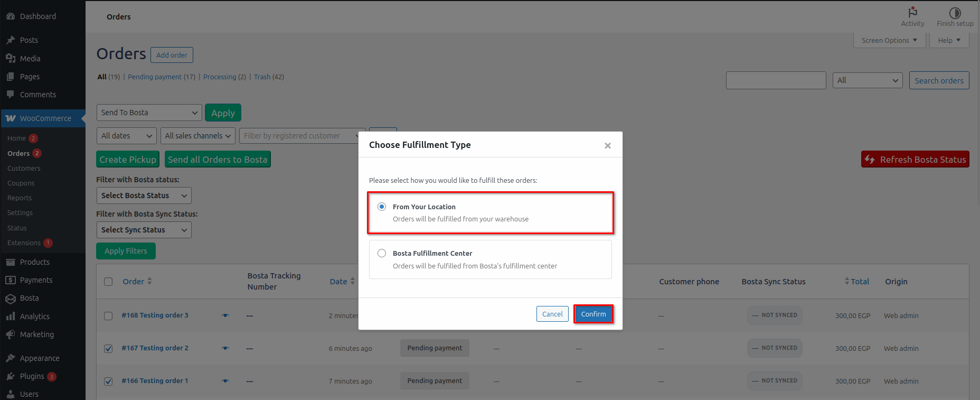
Task: Click the sort arrows beside Date column
Action: tap(353, 281)
